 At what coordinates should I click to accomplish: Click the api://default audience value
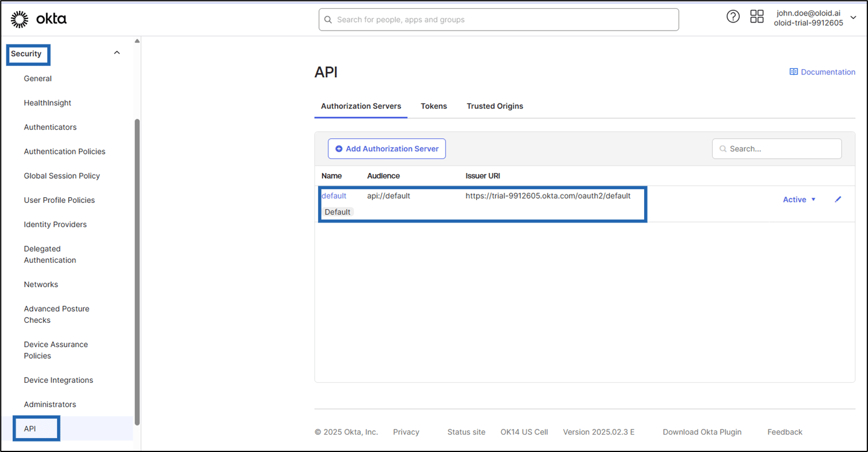pos(388,196)
